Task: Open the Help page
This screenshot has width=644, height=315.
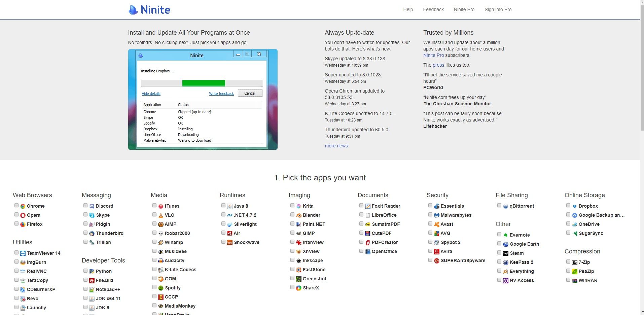Action: (x=408, y=9)
